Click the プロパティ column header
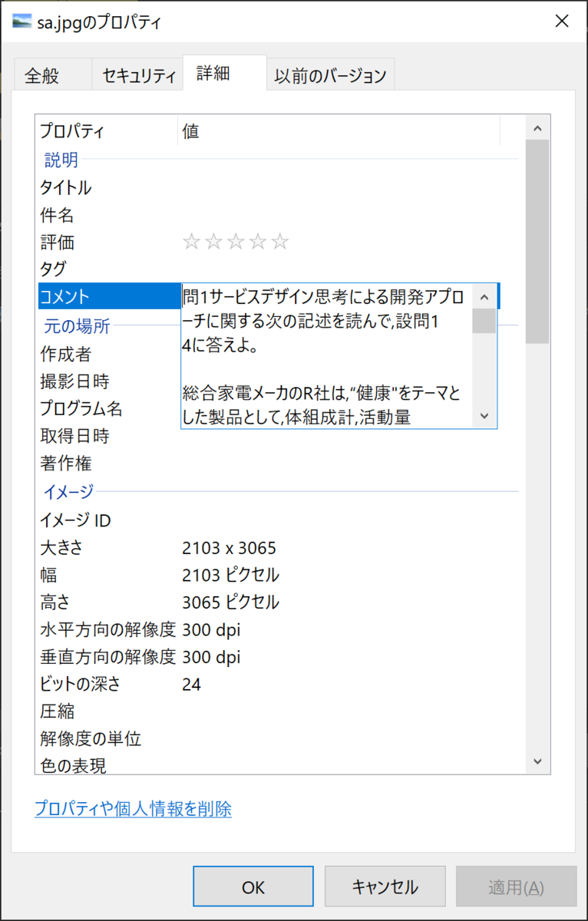588x921 pixels. click(x=107, y=131)
